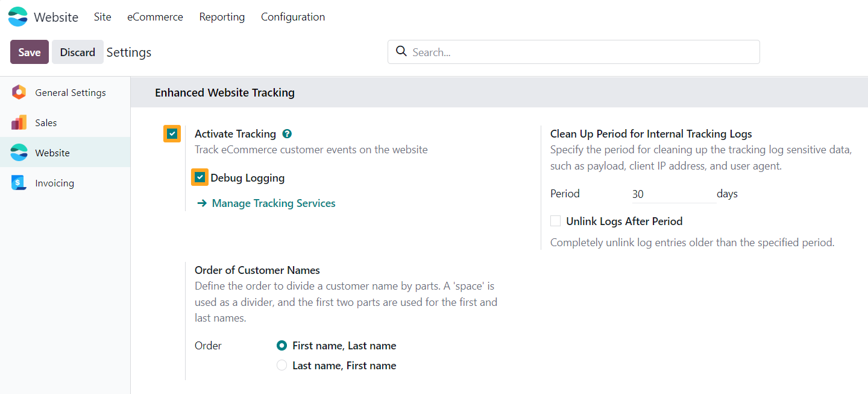Open the Sales settings section
This screenshot has height=394, width=868.
(x=18, y=122)
